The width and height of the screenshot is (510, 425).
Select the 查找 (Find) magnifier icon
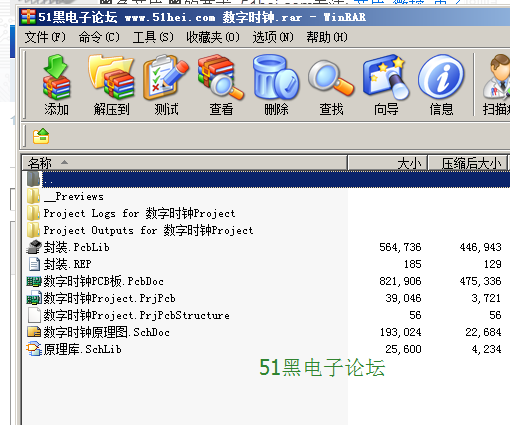tap(331, 85)
